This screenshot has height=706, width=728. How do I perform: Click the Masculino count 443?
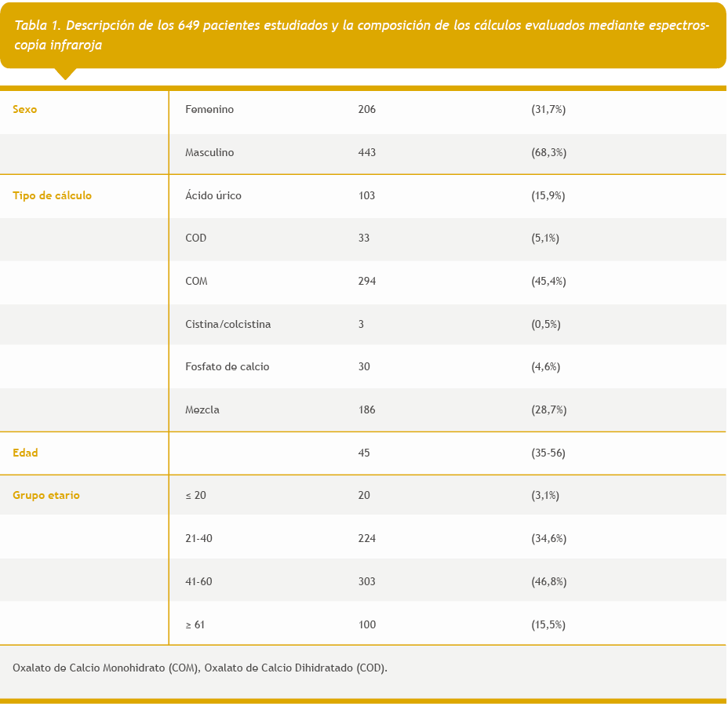pos(366,153)
